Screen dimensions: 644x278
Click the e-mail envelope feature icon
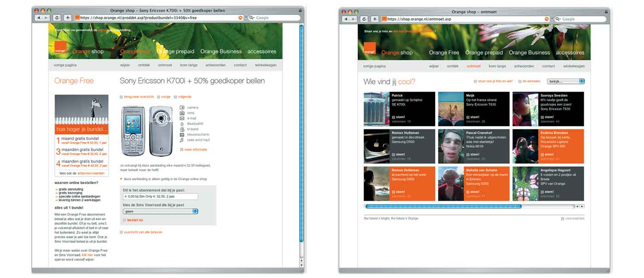tap(182, 118)
